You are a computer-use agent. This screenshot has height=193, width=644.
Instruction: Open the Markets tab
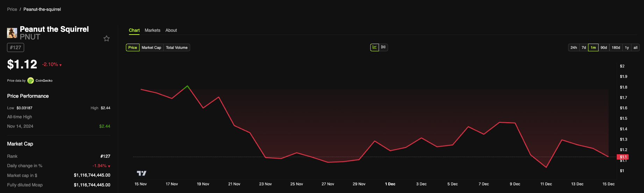(152, 30)
